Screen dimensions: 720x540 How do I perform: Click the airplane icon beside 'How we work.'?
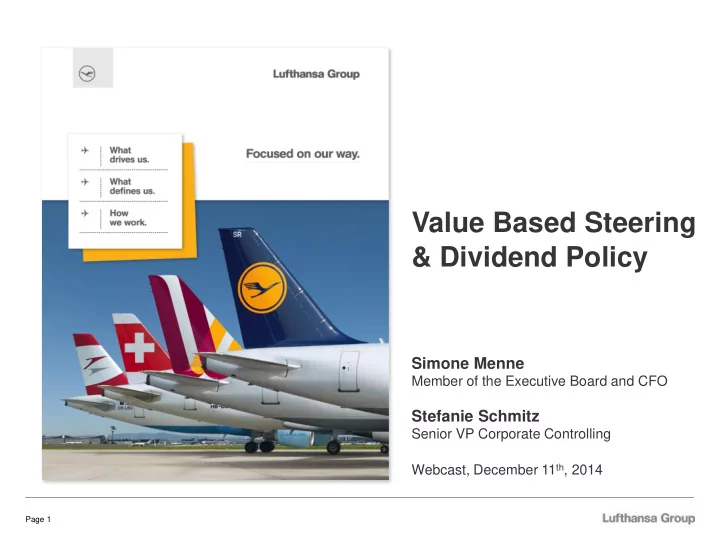[85, 213]
